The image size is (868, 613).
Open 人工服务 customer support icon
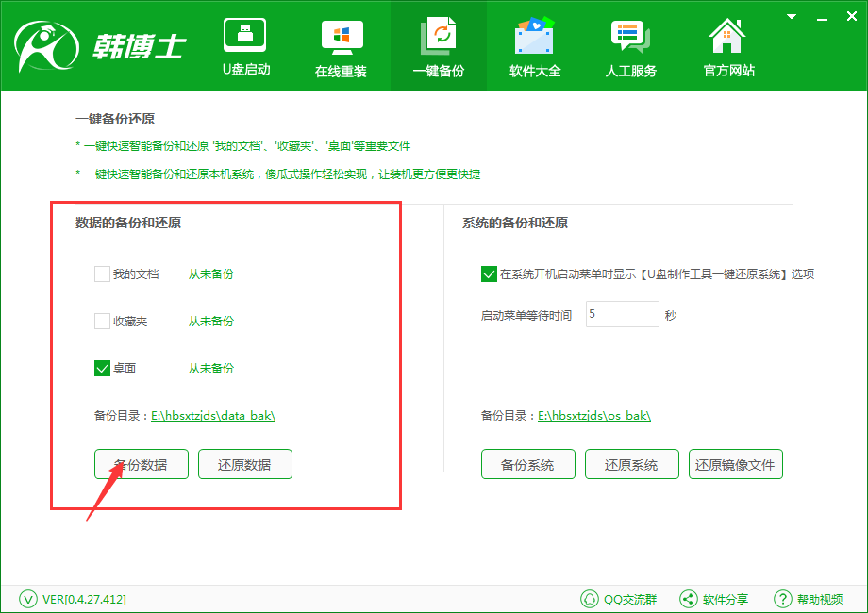[630, 38]
